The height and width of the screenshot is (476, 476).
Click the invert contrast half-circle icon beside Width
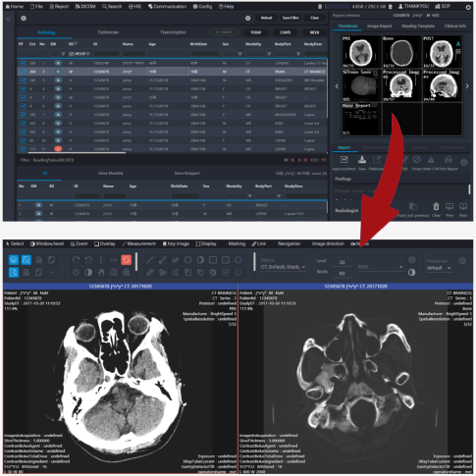tap(412, 272)
